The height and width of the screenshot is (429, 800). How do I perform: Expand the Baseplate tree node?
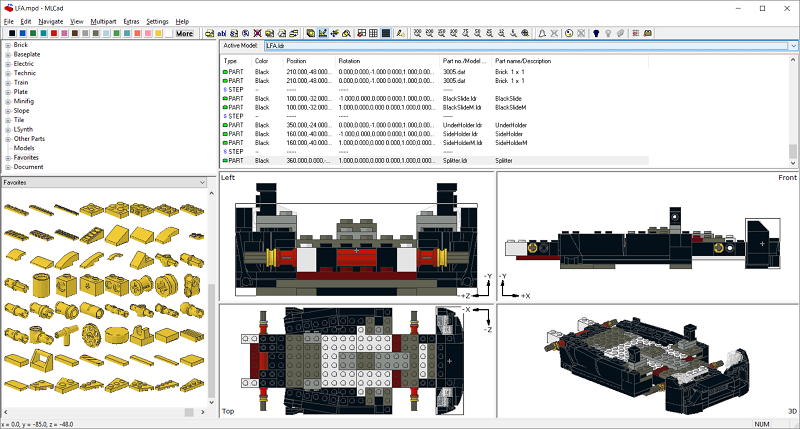(8, 55)
